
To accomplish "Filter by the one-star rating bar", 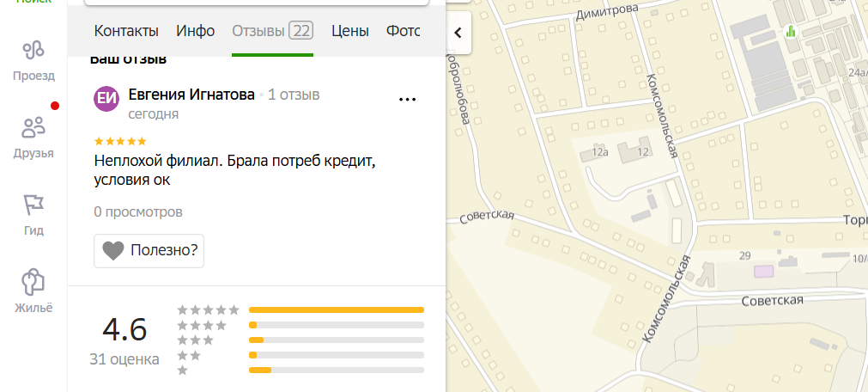I will [337, 370].
